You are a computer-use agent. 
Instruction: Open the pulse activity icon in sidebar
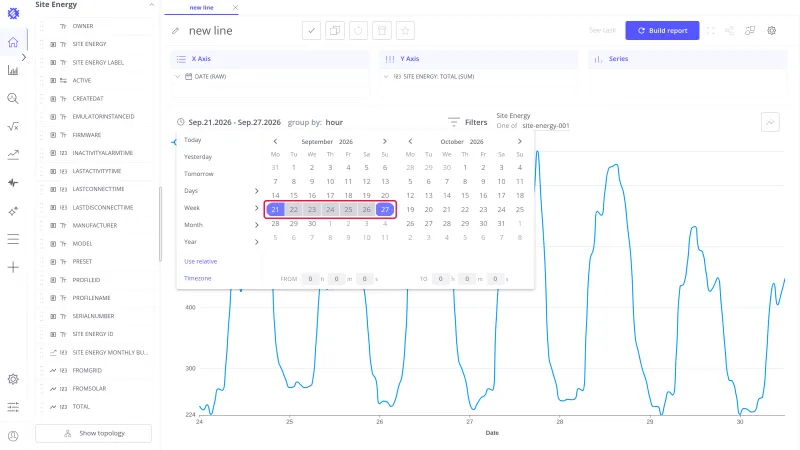pyautogui.click(x=13, y=183)
